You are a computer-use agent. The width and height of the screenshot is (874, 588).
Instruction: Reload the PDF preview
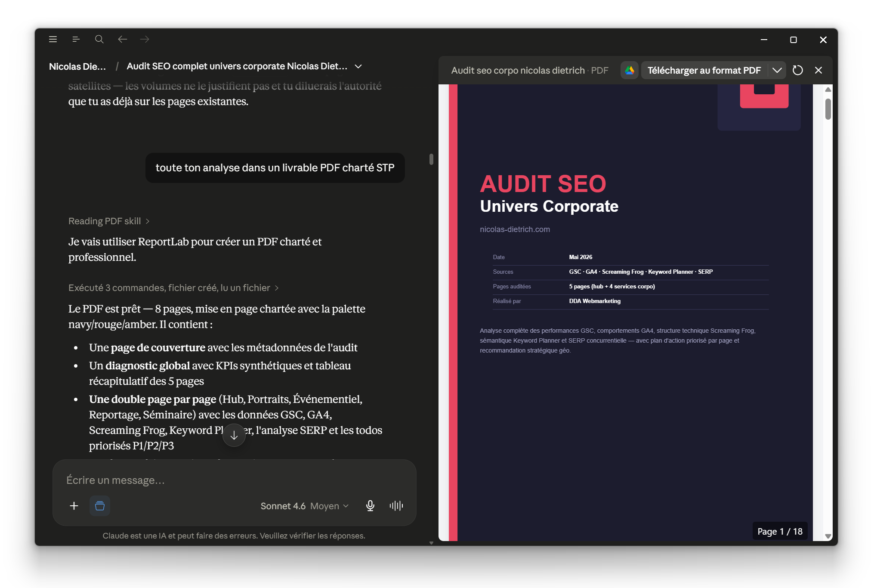[x=798, y=70]
